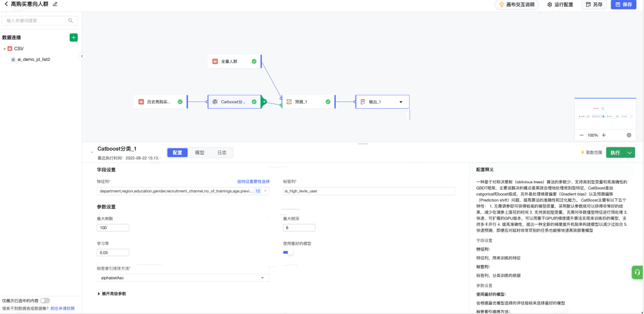
Task: Click the 保存 button
Action: click(623, 5)
